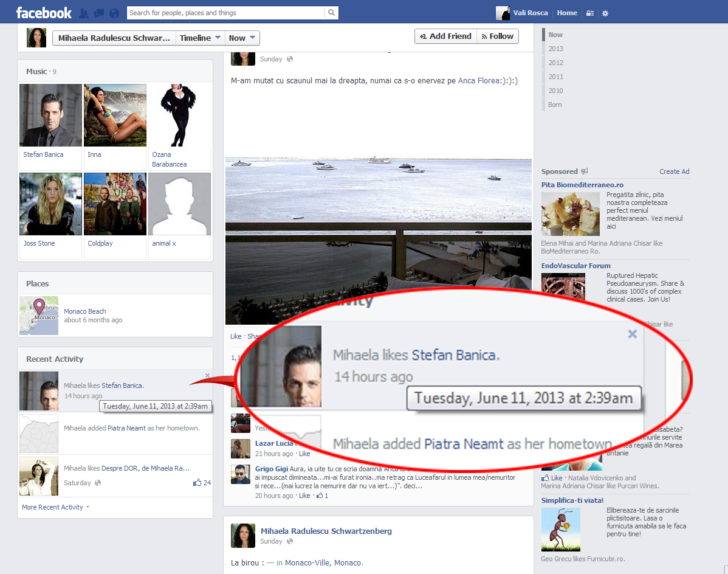
Task: Open the Now dropdown next to Timeline
Action: [241, 37]
